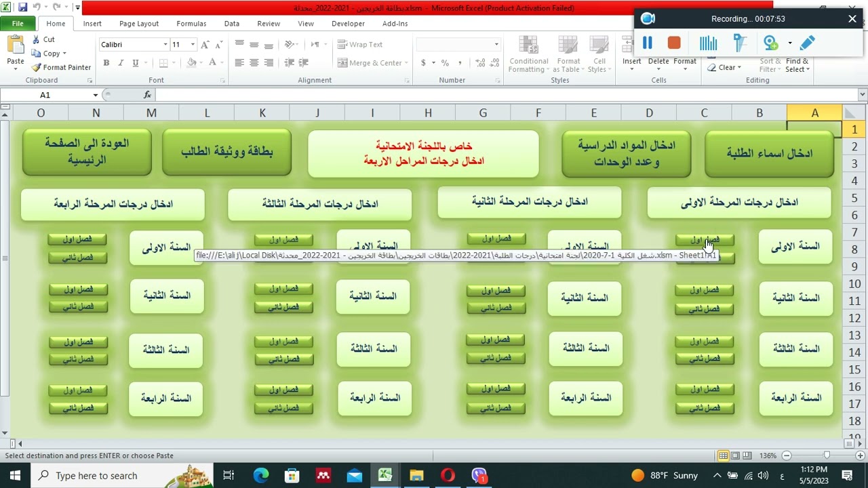The width and height of the screenshot is (868, 488).
Task: Click العودة الى الصفحة الرئيسية button
Action: [87, 152]
